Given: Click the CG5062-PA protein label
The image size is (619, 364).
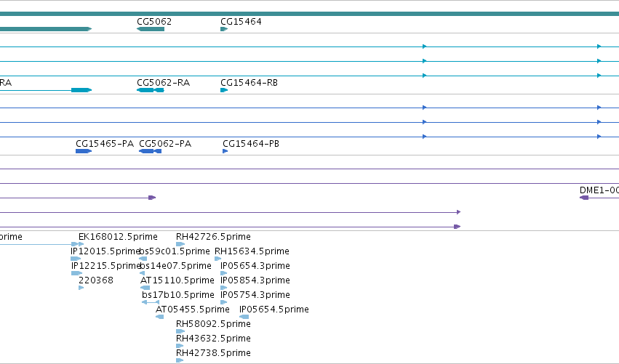Looking at the screenshot, I should tap(165, 144).
